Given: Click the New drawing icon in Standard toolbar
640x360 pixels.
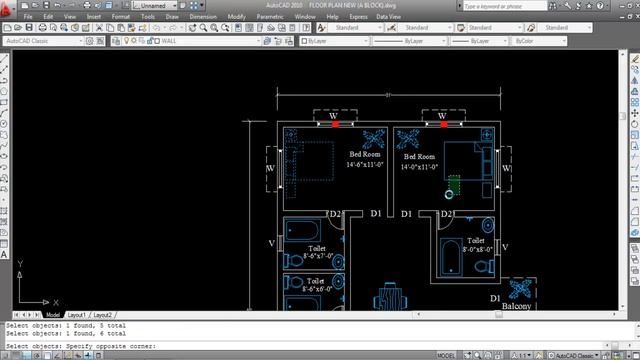Looking at the screenshot, I should tap(7, 28).
